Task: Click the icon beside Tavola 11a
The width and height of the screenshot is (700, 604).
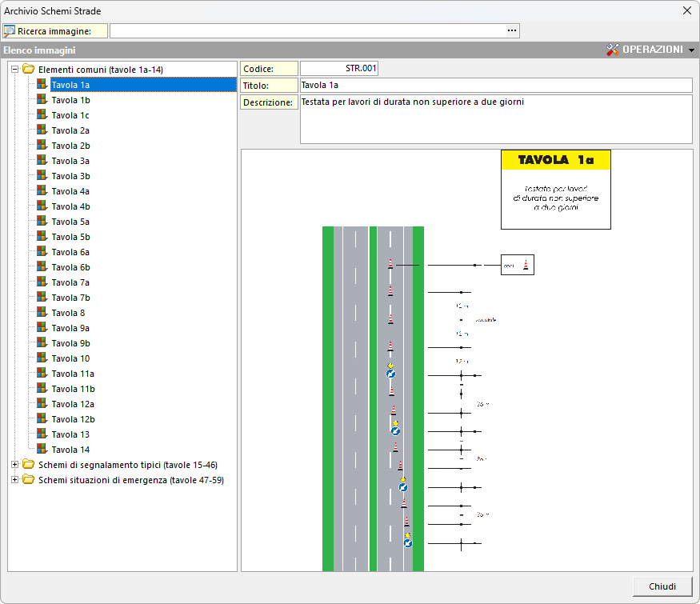Action: [x=42, y=374]
